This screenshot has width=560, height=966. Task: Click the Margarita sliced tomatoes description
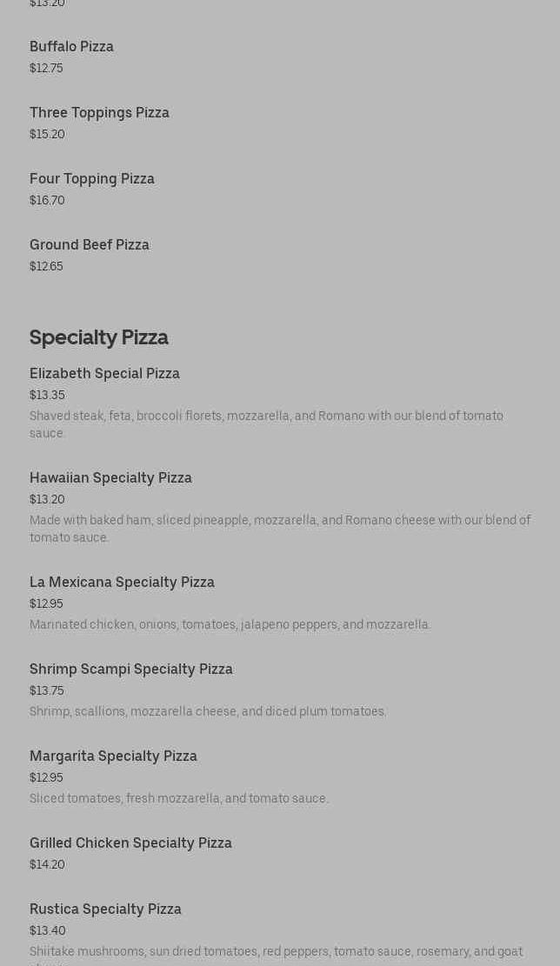pyautogui.click(x=179, y=798)
